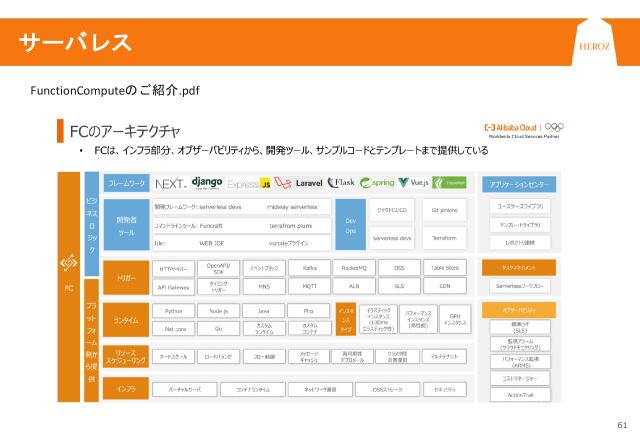Screen dimensions: 640x443
Task: Click the Flask logo
Action: (341, 183)
